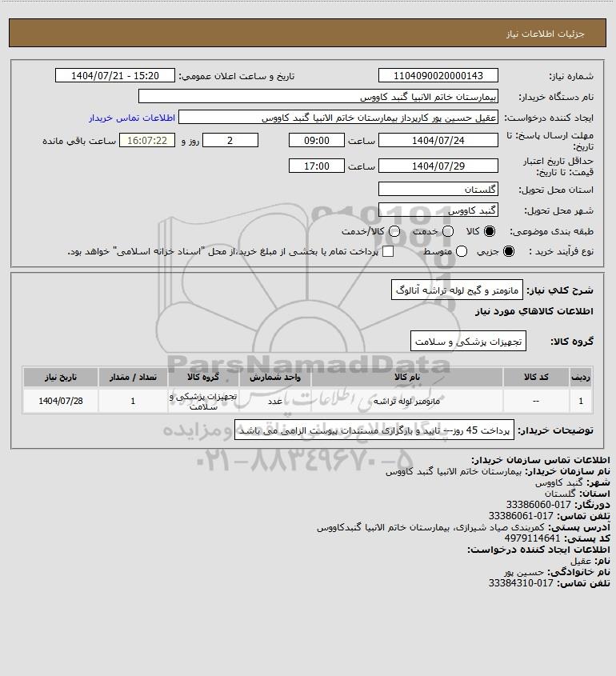Screen dimensions: 616x676
Task: Click the unit cell عدد
Action: click(x=275, y=402)
